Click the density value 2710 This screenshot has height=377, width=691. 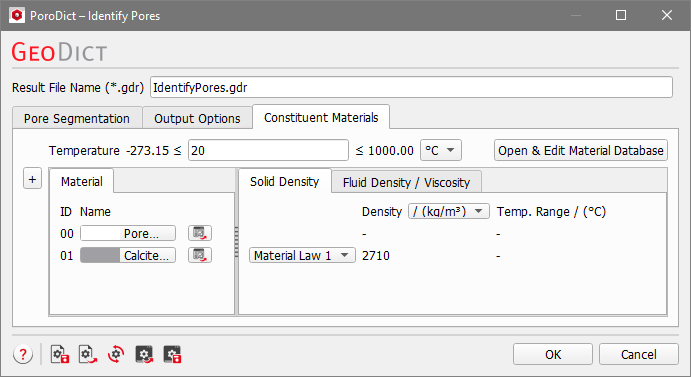pyautogui.click(x=376, y=255)
